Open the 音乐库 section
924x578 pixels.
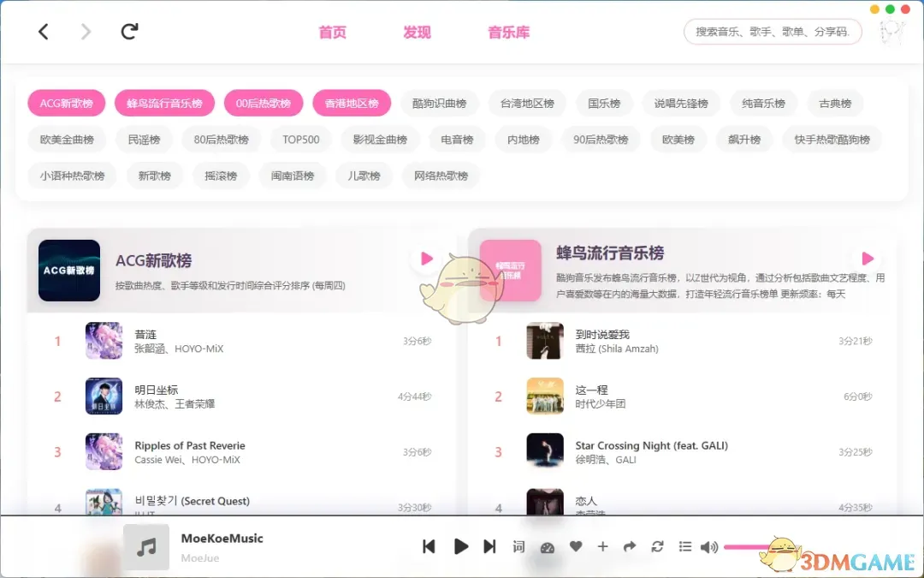click(508, 33)
